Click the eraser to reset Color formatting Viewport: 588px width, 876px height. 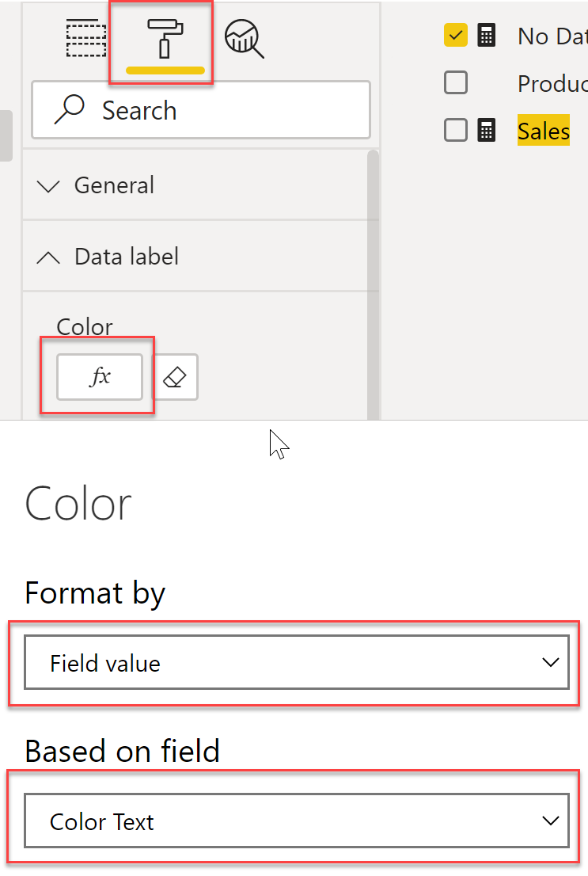coord(175,377)
